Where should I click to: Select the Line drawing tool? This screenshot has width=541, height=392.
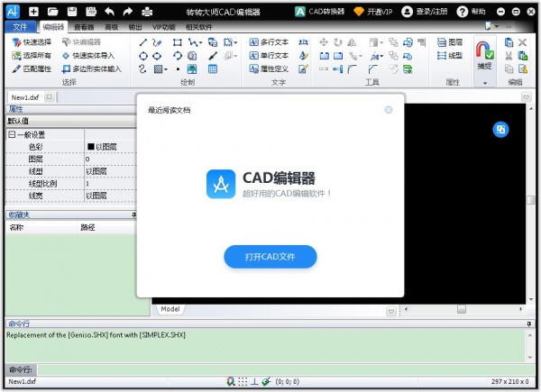(142, 42)
